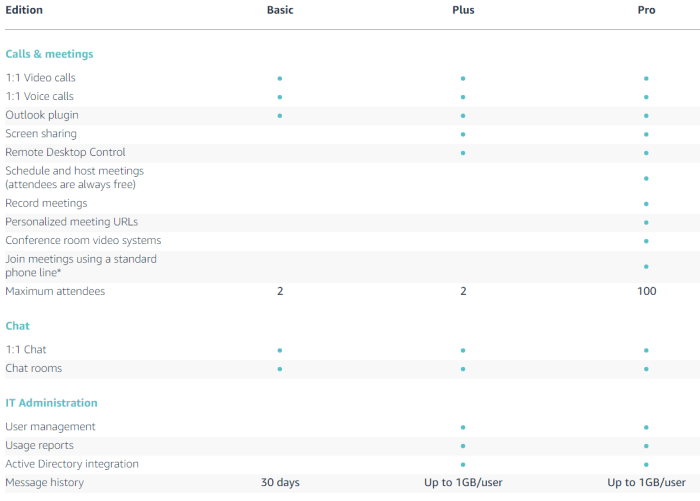Click the Pro dot for Personalized meeting URLs
Image resolution: width=700 pixels, height=501 pixels.
tap(647, 222)
